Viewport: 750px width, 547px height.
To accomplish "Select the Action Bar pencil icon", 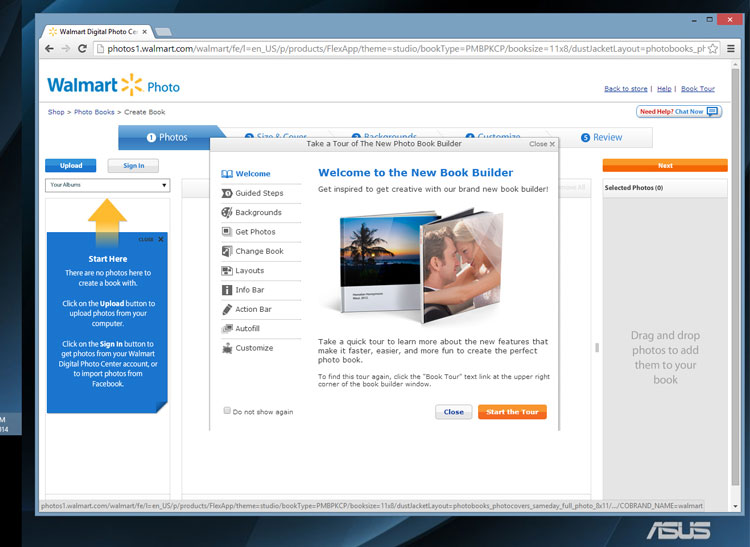I will click(x=227, y=310).
